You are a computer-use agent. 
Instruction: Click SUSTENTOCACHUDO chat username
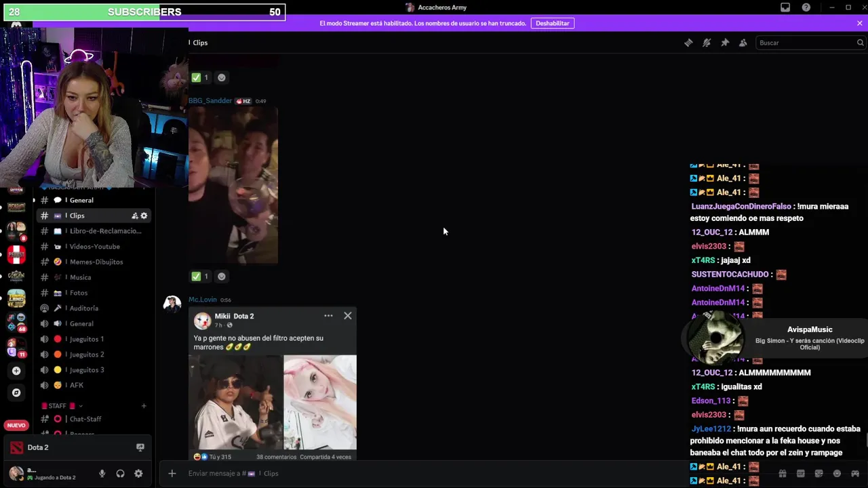[x=730, y=274]
